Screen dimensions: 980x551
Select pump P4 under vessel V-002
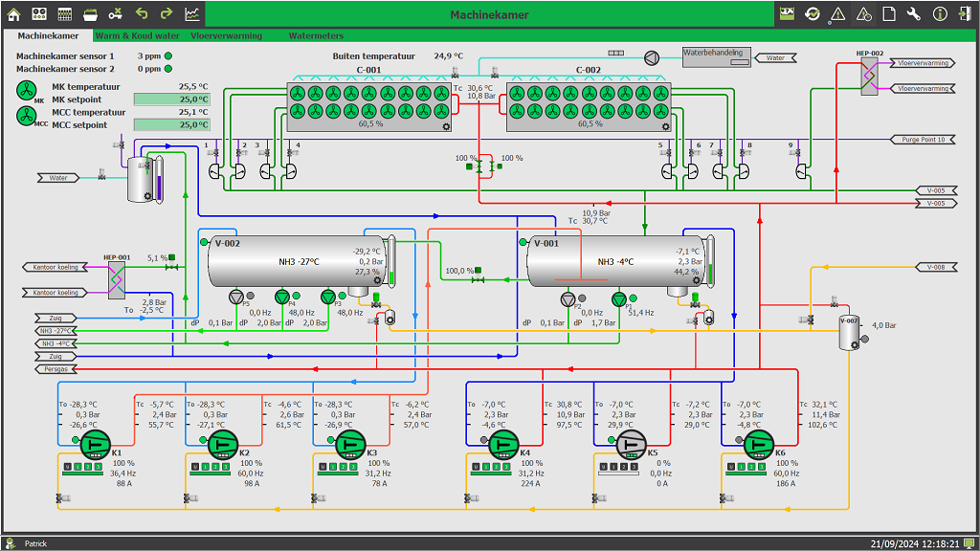[282, 297]
